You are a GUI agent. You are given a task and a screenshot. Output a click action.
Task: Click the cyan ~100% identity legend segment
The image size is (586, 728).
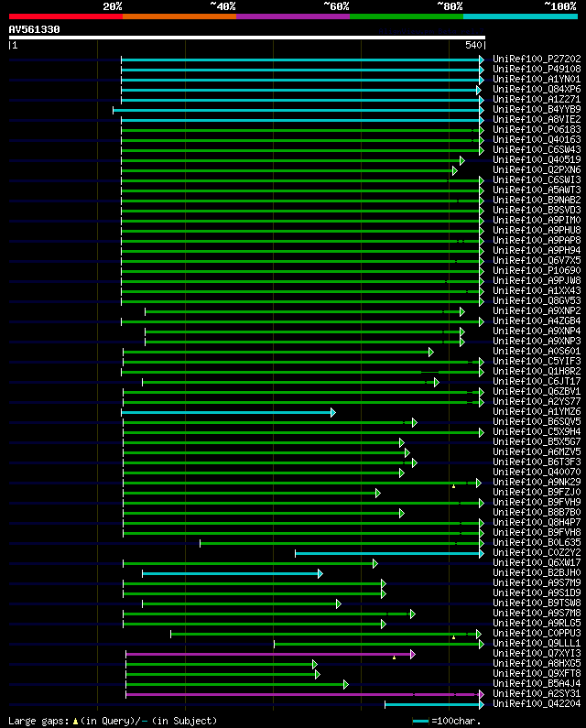click(520, 16)
